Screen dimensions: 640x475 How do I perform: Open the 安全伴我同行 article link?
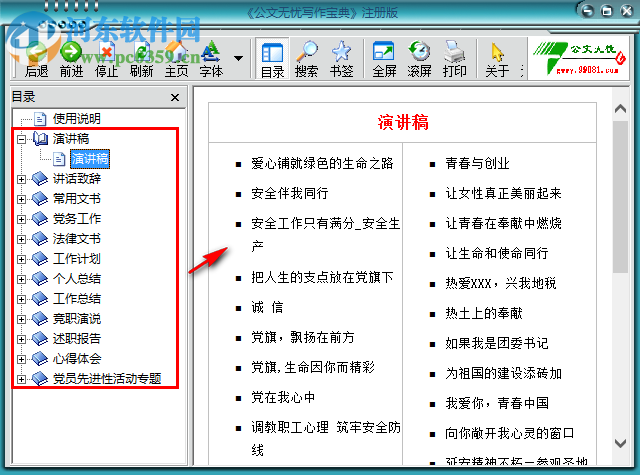(x=290, y=193)
